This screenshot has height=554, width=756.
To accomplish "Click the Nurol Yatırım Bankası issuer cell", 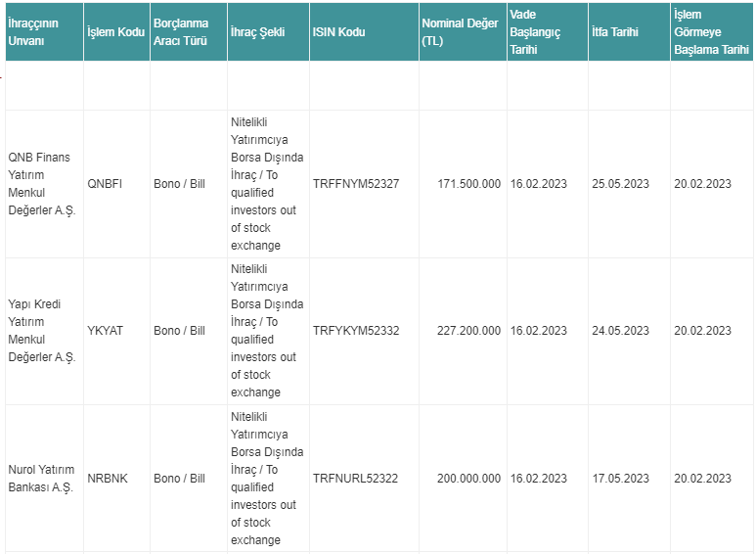I will 40,479.
